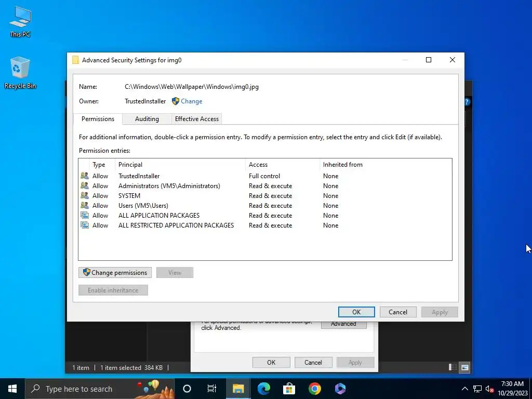The width and height of the screenshot is (532, 399).
Task: Click Cancel in the Properties dialog
Action: [x=313, y=362]
